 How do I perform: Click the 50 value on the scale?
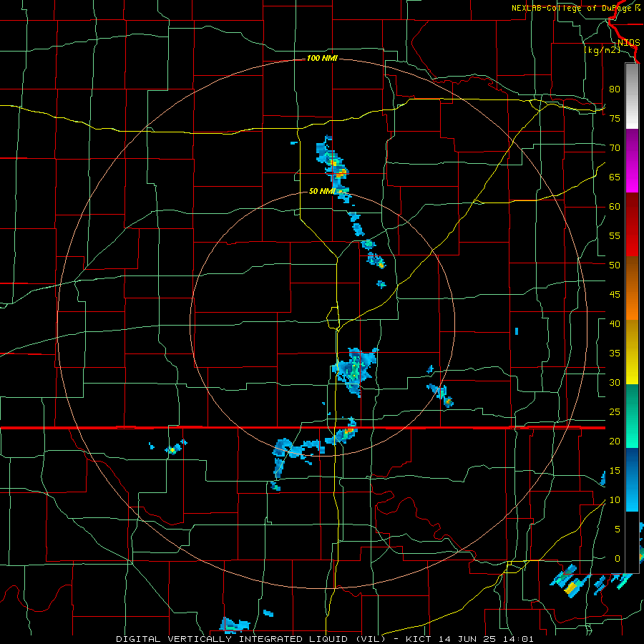[615, 265]
